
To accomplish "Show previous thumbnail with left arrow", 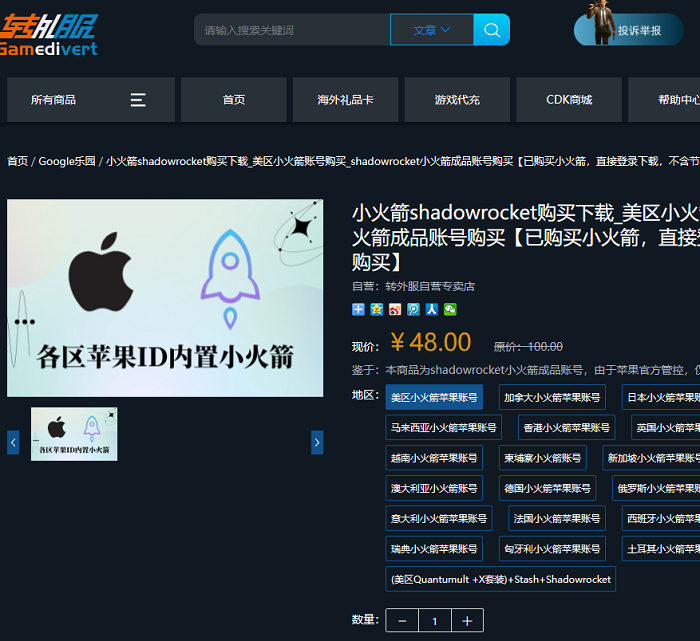I will click(13, 442).
